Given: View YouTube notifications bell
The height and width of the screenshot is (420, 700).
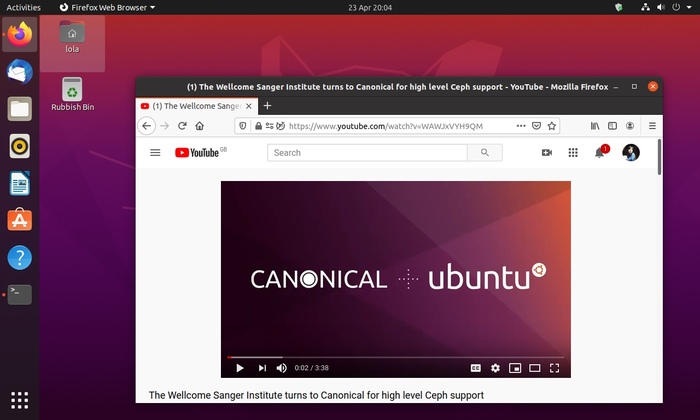Looking at the screenshot, I should pos(600,153).
